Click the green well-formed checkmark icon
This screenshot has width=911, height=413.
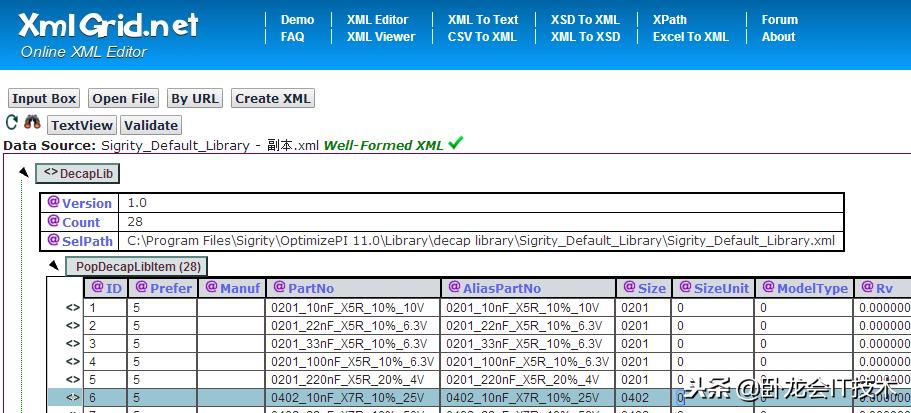pyautogui.click(x=456, y=143)
